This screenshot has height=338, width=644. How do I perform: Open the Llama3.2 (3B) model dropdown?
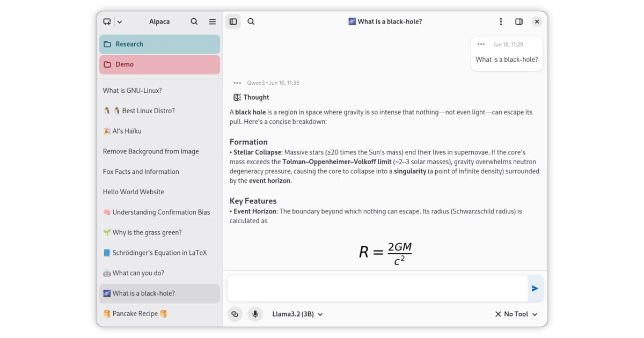pyautogui.click(x=297, y=314)
